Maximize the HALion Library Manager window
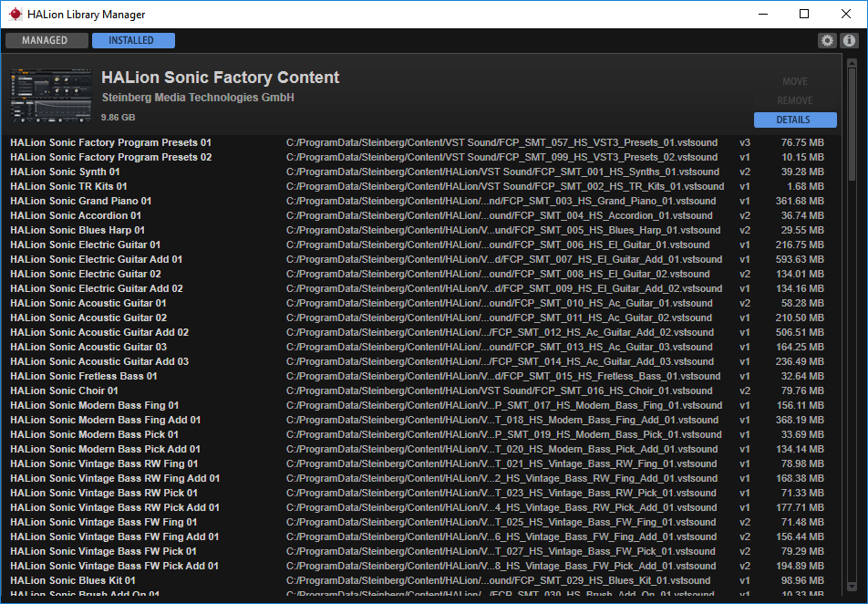Image resolution: width=868 pixels, height=604 pixels. pos(804,14)
